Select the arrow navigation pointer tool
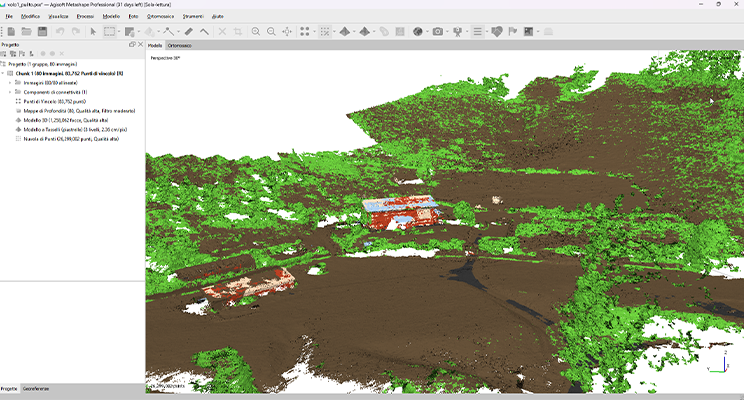 [x=92, y=32]
